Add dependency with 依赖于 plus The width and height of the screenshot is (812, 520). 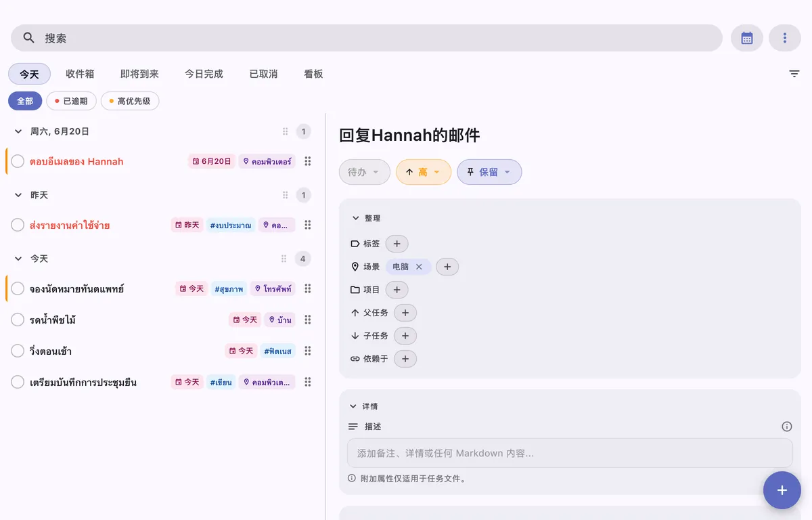click(x=405, y=359)
